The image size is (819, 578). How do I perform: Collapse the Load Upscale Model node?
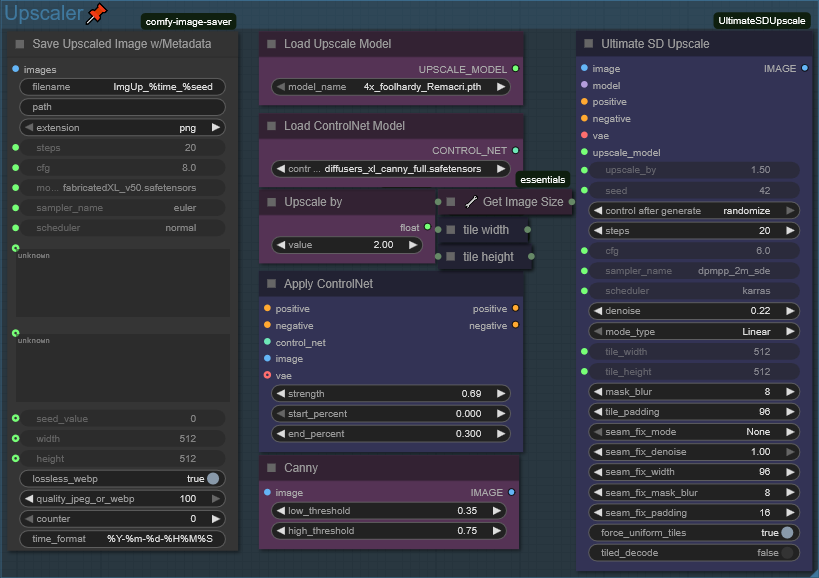(x=271, y=44)
